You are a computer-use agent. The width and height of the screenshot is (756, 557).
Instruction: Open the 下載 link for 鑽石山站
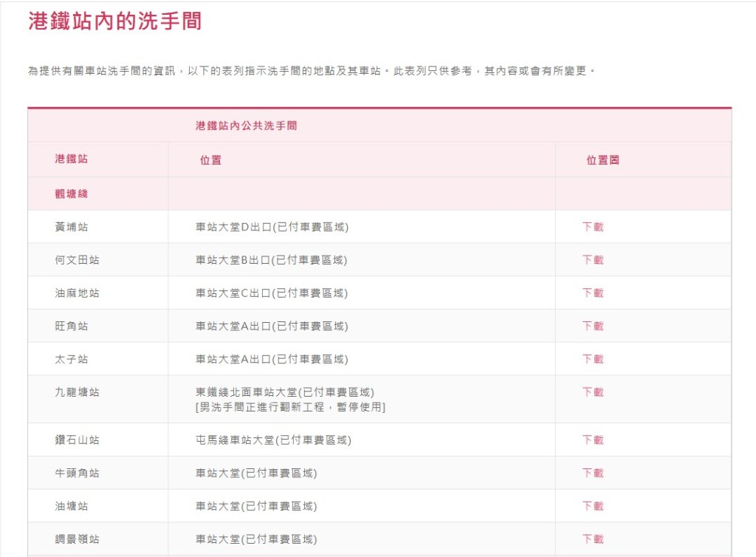[593, 440]
